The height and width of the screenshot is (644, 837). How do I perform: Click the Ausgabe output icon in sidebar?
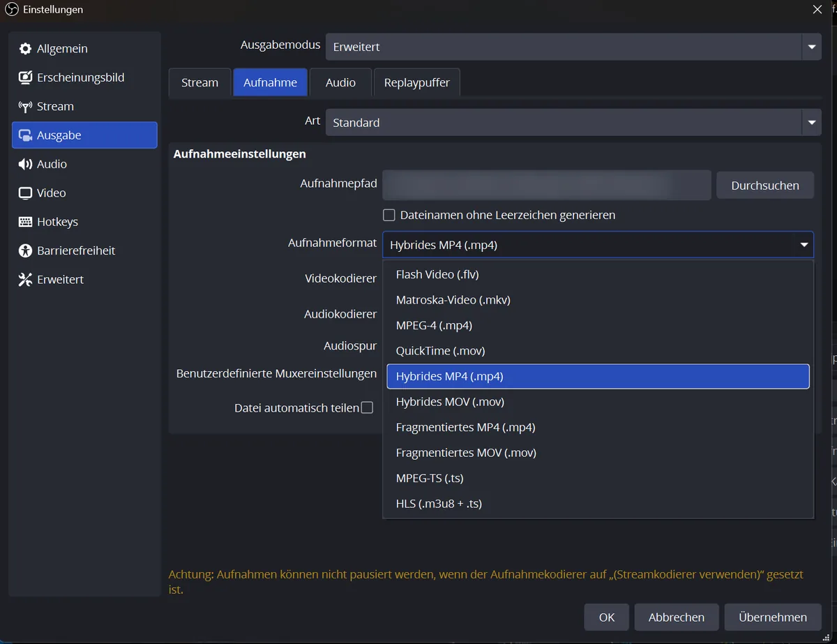click(x=26, y=135)
